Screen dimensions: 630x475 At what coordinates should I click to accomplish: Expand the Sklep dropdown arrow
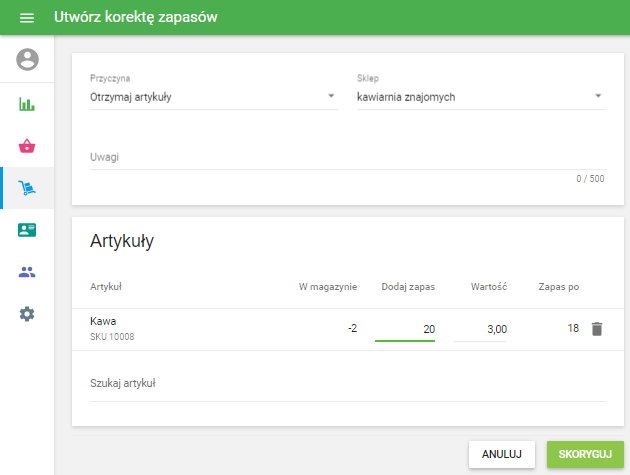click(x=598, y=97)
